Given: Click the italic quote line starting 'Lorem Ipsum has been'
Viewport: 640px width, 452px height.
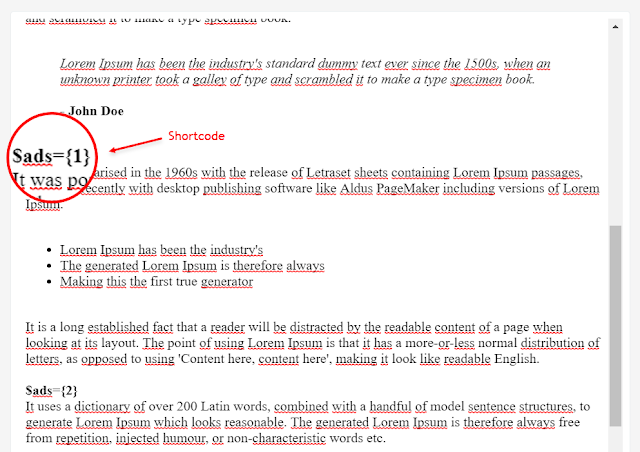Looking at the screenshot, I should 305,64.
